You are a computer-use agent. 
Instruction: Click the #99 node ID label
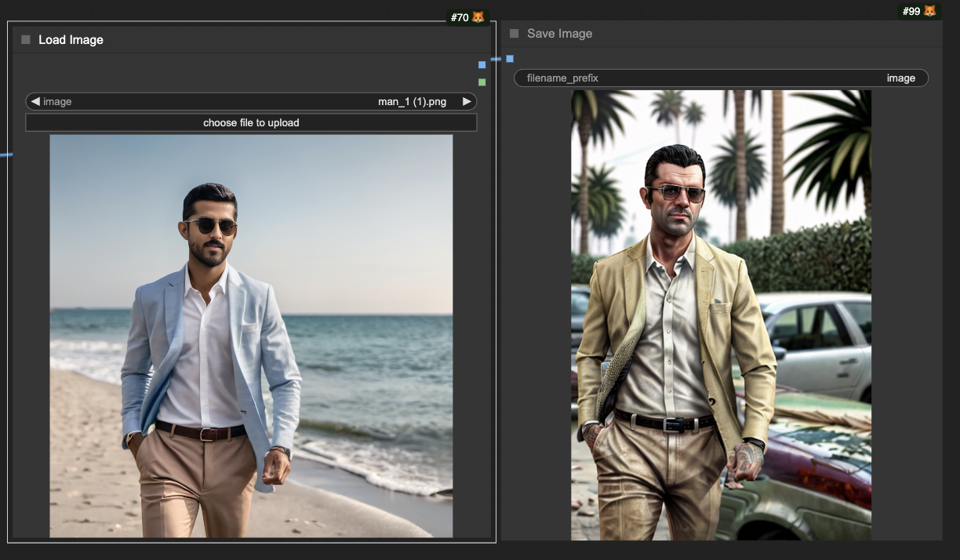911,11
